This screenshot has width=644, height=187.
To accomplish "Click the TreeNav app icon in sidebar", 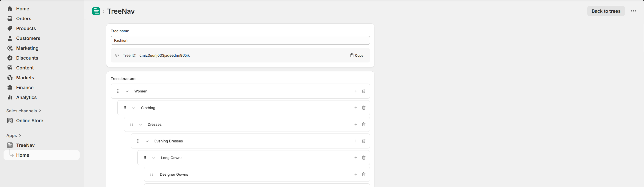I will [10, 145].
